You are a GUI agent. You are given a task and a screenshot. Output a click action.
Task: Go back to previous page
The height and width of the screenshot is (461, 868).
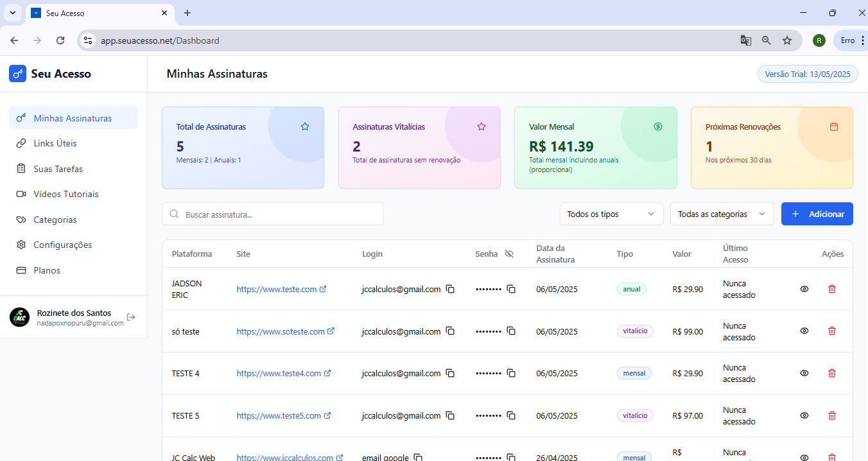pos(15,40)
